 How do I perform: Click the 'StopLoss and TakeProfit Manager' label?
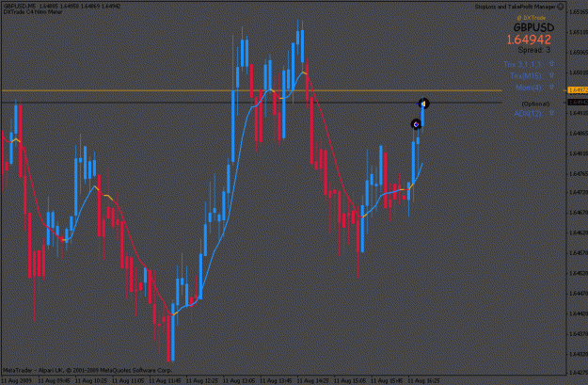click(515, 7)
